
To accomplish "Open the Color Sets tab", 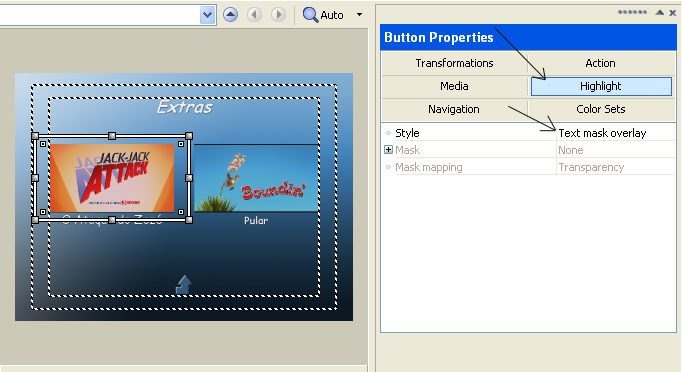I will 600,109.
